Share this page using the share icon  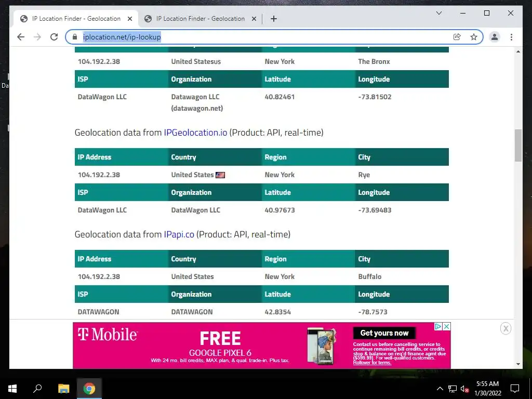pyautogui.click(x=457, y=37)
